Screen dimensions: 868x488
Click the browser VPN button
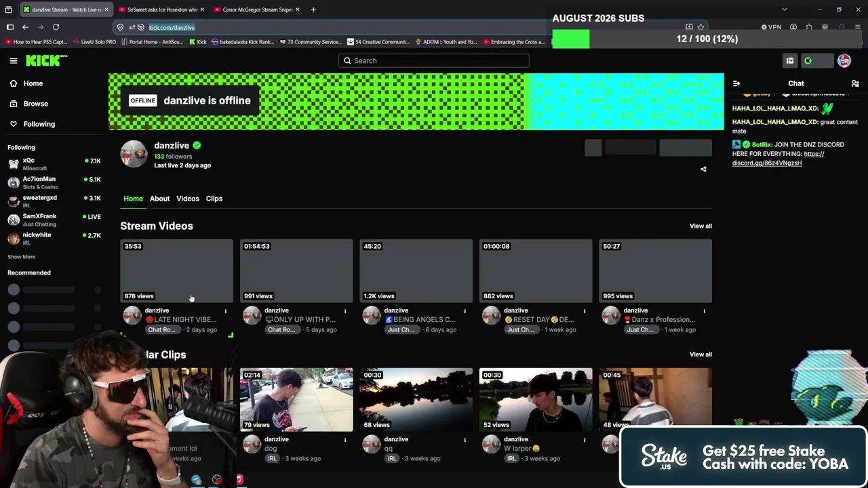(772, 27)
